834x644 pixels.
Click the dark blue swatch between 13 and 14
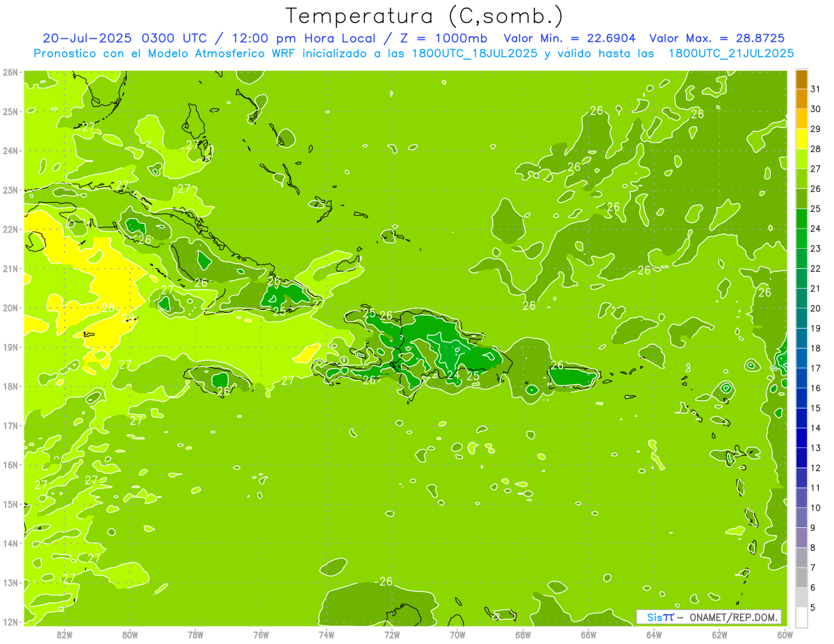(801, 438)
